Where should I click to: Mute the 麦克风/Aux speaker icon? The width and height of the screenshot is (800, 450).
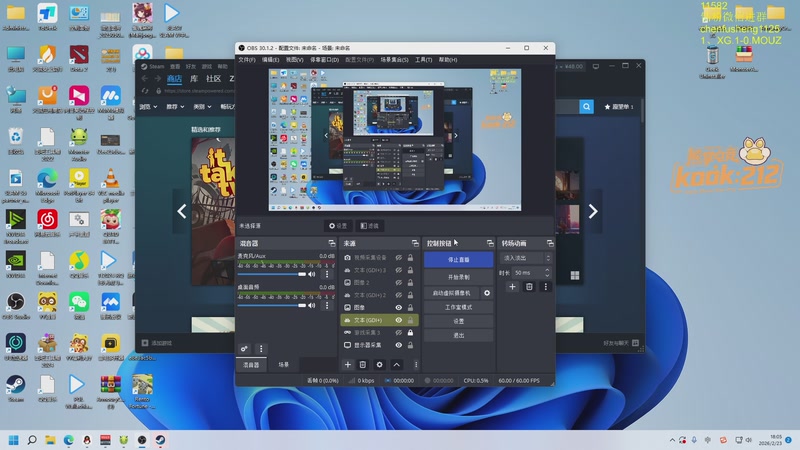tap(312, 274)
